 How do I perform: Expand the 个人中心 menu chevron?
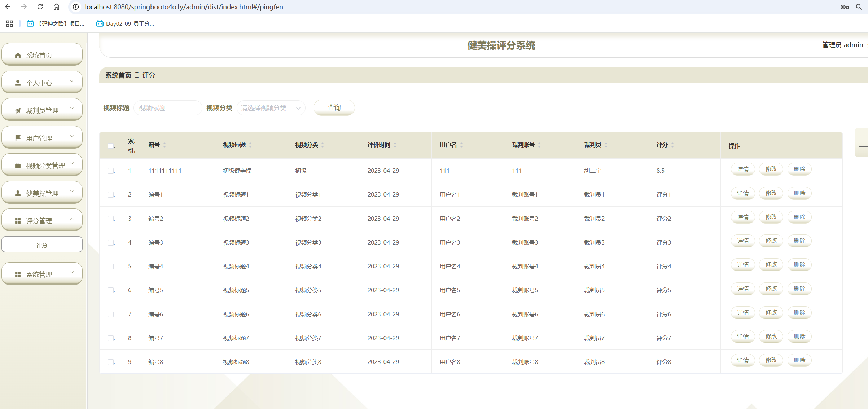(x=72, y=81)
